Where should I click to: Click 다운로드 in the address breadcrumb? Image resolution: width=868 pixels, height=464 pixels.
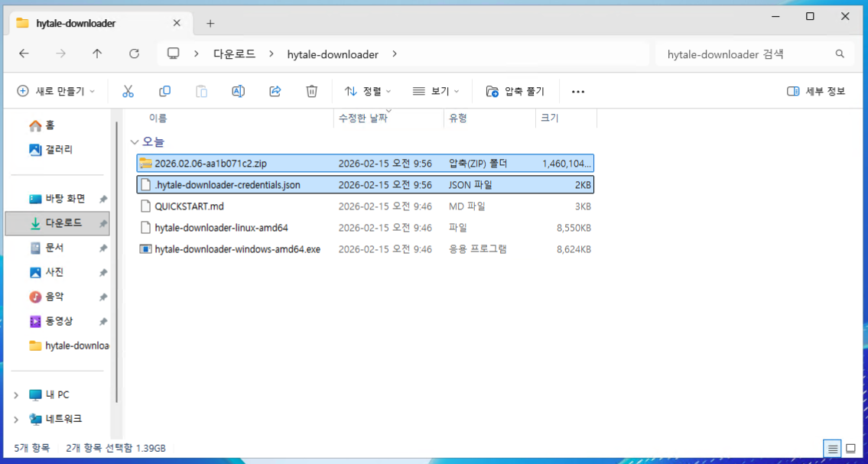(x=235, y=54)
